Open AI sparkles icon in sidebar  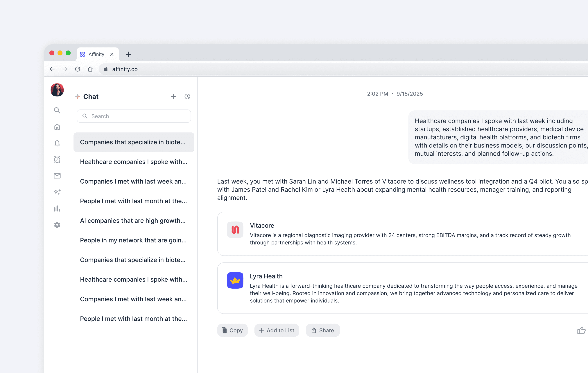tap(57, 192)
